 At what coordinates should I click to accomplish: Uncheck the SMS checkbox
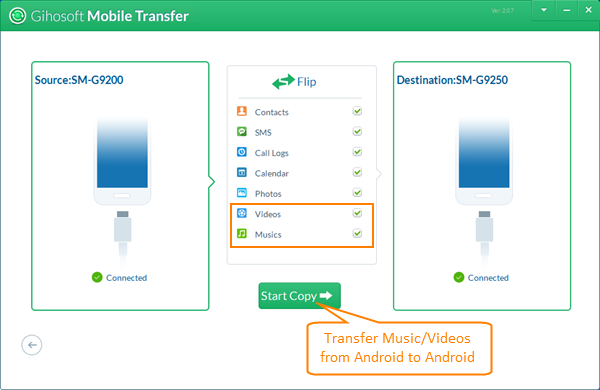tap(357, 132)
